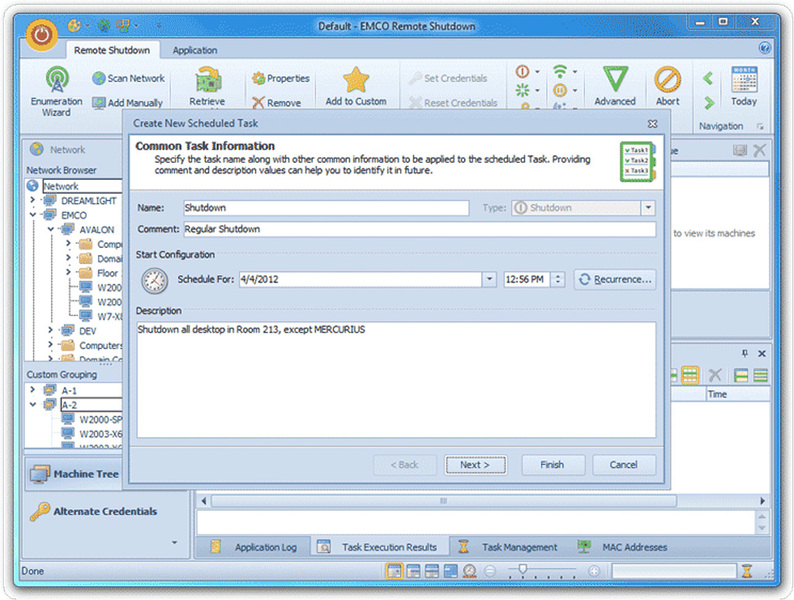Screen dimensions: 794x600
Task: Expand the DEV tree node
Action: (x=51, y=331)
